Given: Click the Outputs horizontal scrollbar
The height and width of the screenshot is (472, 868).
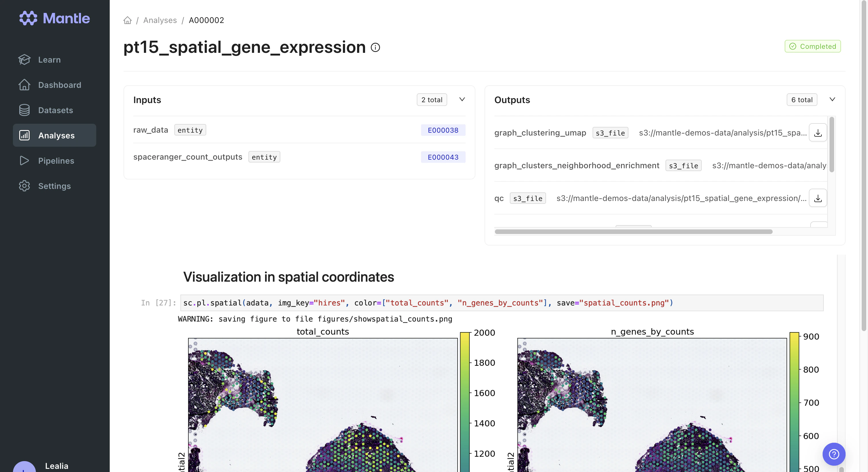Looking at the screenshot, I should [633, 232].
